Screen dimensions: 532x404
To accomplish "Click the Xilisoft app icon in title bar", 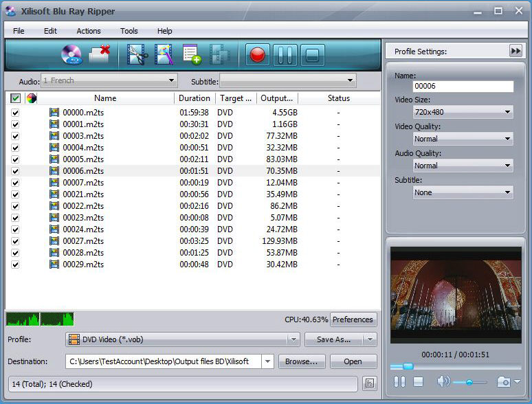I will pyautogui.click(x=10, y=11).
